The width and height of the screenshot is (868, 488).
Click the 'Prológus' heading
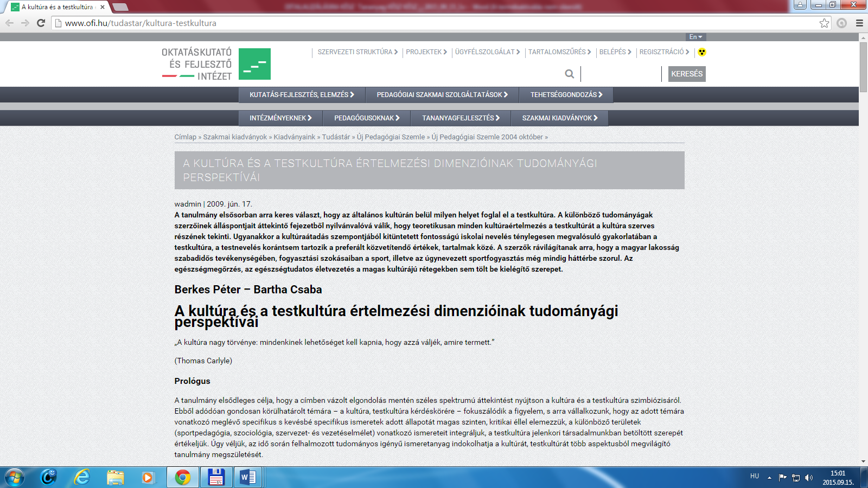[x=192, y=381]
